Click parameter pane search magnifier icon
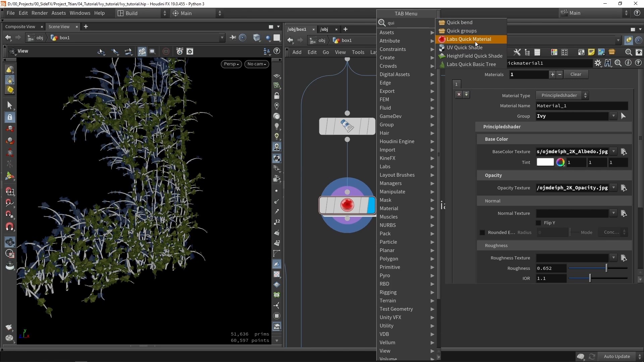This screenshot has width=644, height=362. [618, 63]
